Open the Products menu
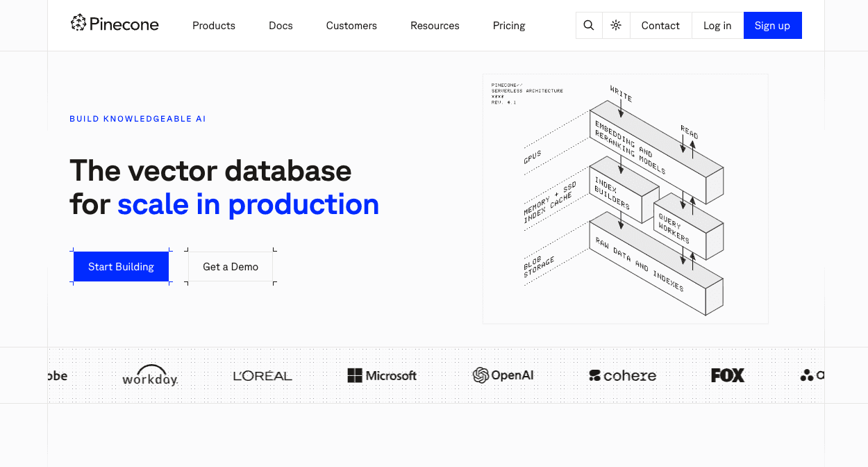The width and height of the screenshot is (868, 467). coord(214,26)
